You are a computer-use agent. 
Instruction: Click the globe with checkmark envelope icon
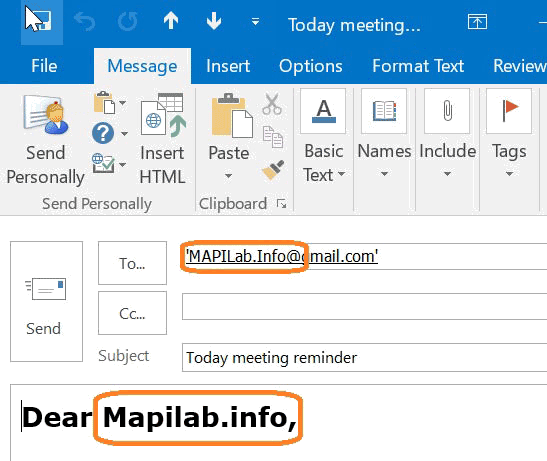(103, 163)
